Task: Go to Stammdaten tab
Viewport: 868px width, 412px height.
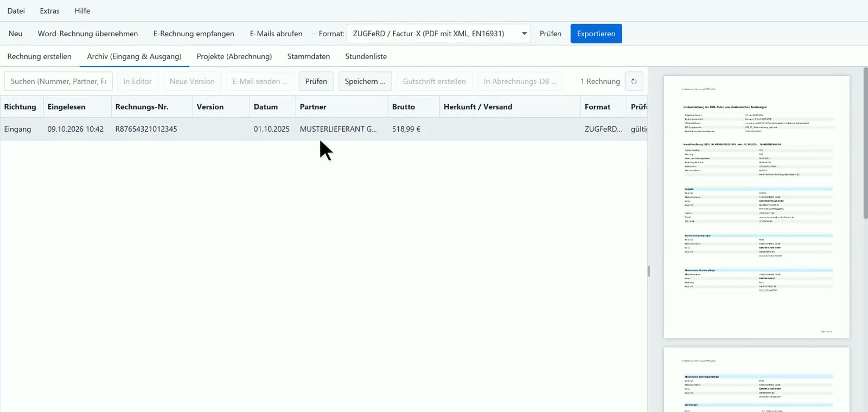Action: [309, 56]
